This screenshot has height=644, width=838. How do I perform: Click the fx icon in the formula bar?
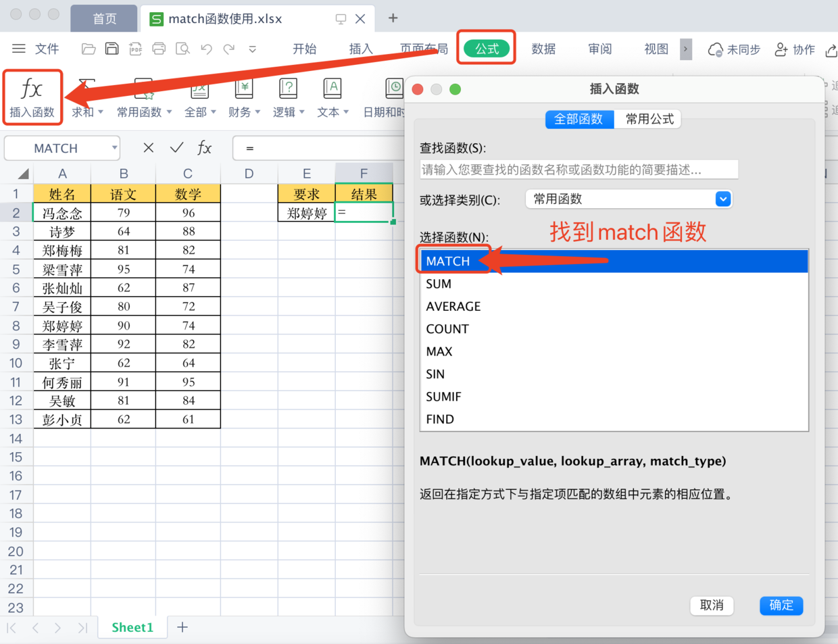[x=204, y=148]
